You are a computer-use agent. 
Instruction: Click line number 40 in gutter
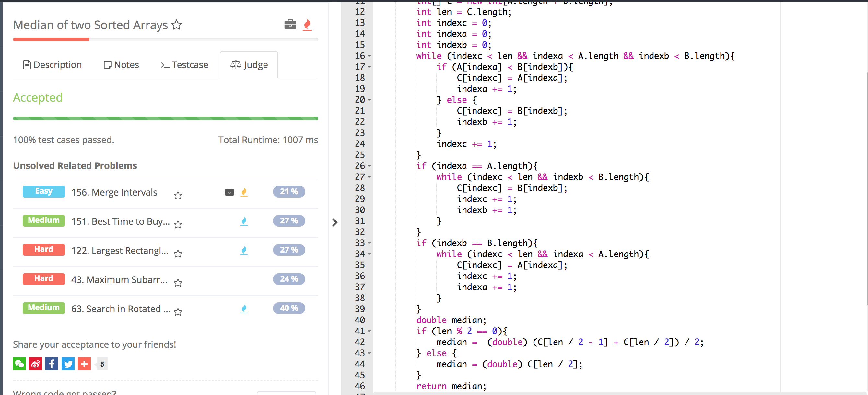(359, 320)
